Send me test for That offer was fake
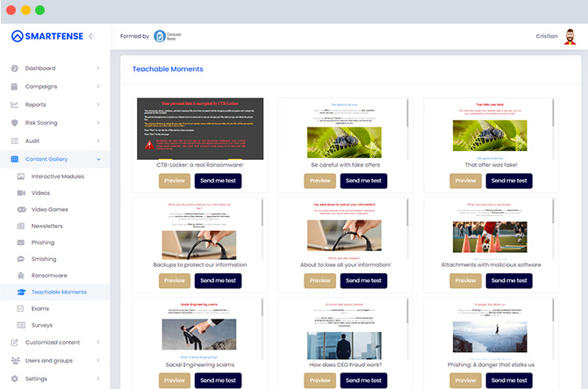This screenshot has height=389, width=588. tap(509, 181)
